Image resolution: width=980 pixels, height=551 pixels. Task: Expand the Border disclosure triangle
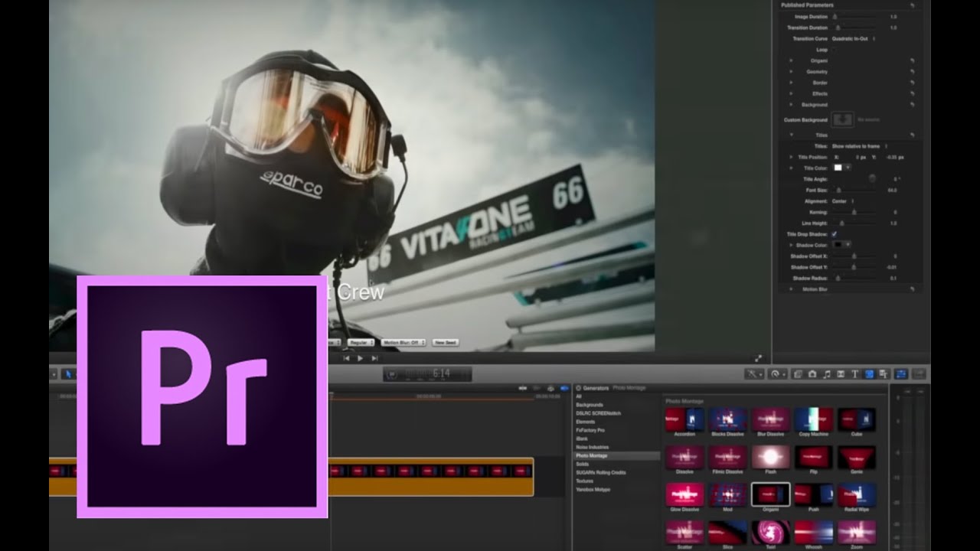[791, 83]
